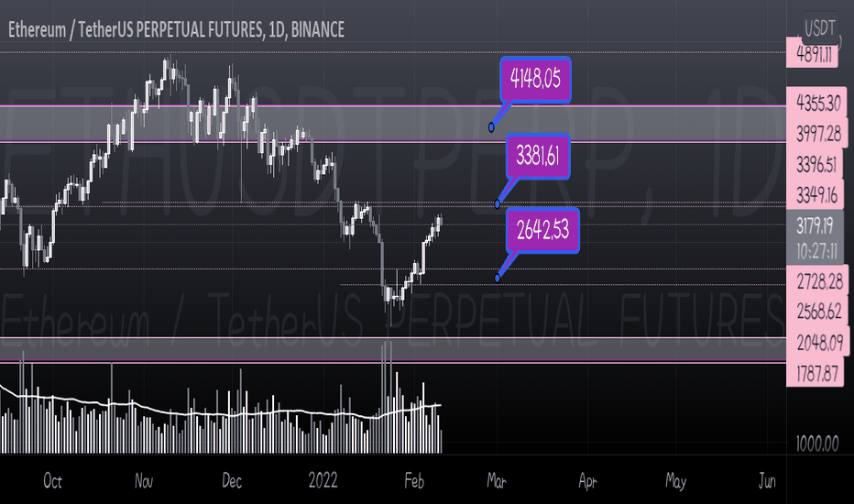The width and height of the screenshot is (854, 504).
Task: Select the 2728.28 price axis label
Action: (x=817, y=281)
